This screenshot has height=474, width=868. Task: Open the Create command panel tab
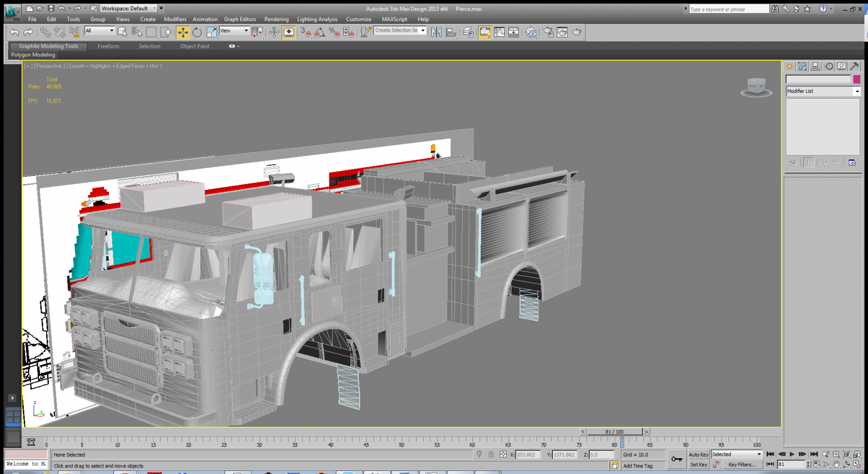click(x=789, y=66)
